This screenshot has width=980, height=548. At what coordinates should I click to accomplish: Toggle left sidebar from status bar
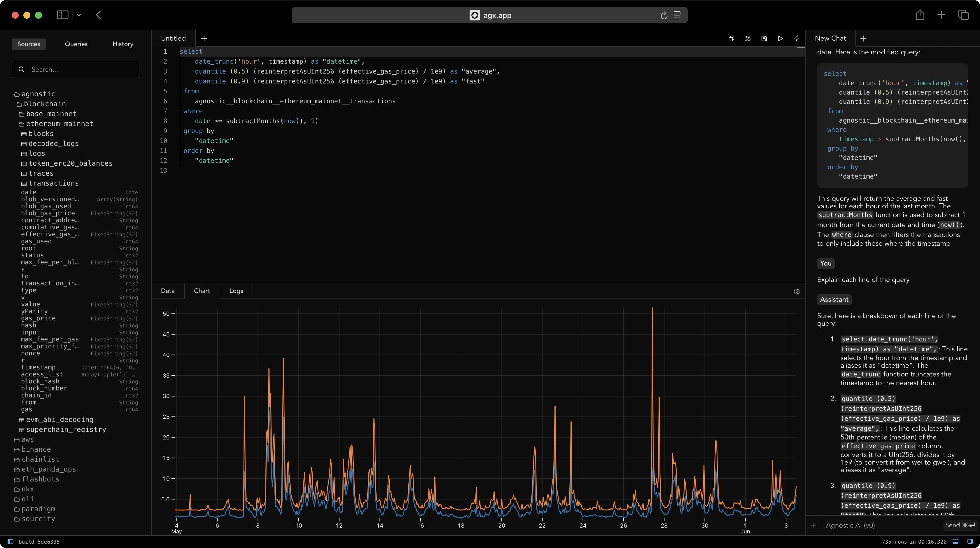[x=10, y=542]
